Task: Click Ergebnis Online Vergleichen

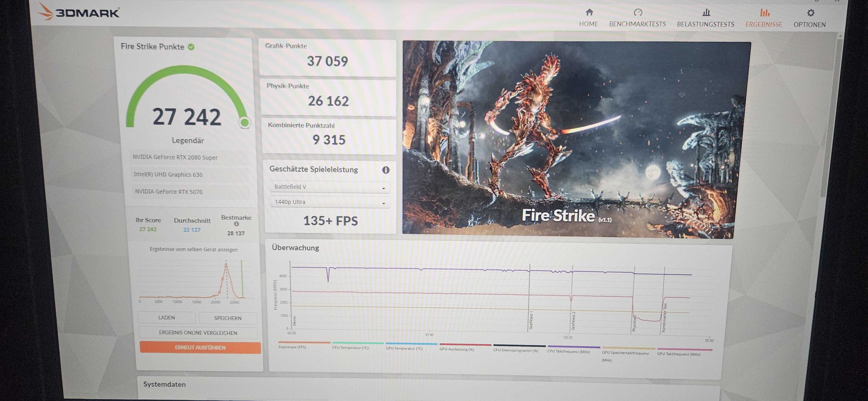Action: point(198,333)
